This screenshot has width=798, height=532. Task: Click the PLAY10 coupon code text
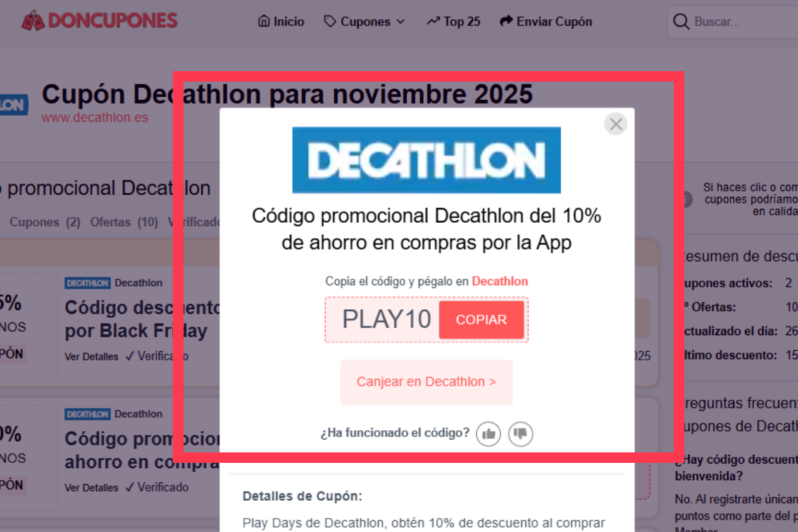click(x=387, y=320)
